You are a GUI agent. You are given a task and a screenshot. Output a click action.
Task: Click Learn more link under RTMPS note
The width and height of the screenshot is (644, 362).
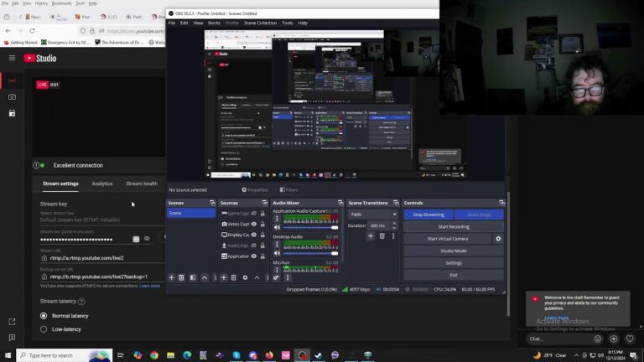[149, 286]
